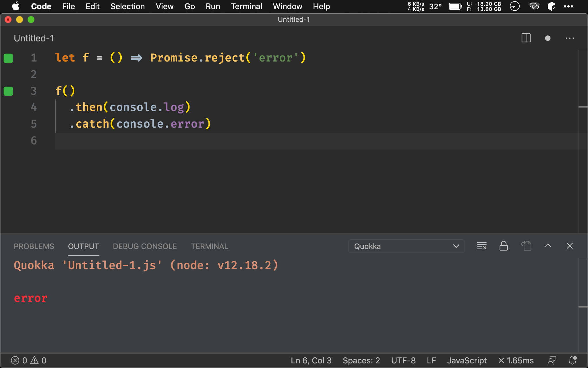Image resolution: width=588 pixels, height=368 pixels.
Task: Click the hexagon cube menu bar icon
Action: click(x=551, y=6)
